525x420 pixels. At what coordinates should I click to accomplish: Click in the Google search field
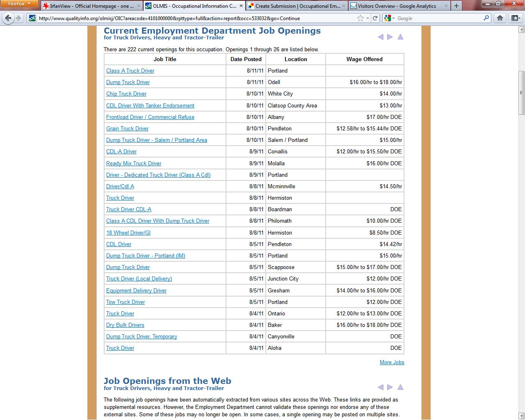click(x=439, y=18)
